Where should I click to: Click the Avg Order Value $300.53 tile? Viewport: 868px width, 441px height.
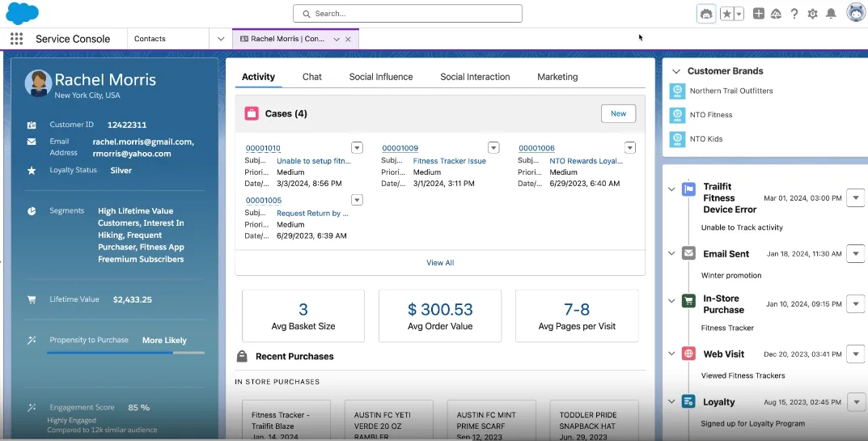click(440, 316)
